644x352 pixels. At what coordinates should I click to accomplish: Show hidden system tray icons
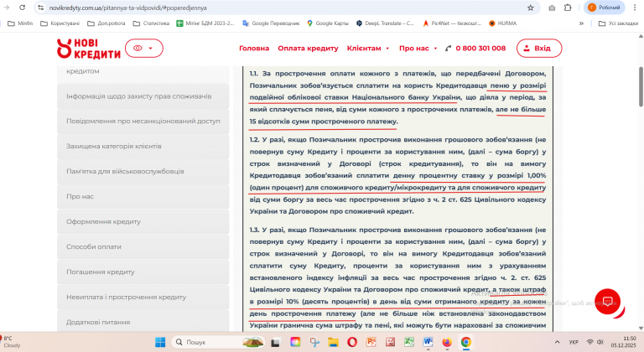[557, 342]
